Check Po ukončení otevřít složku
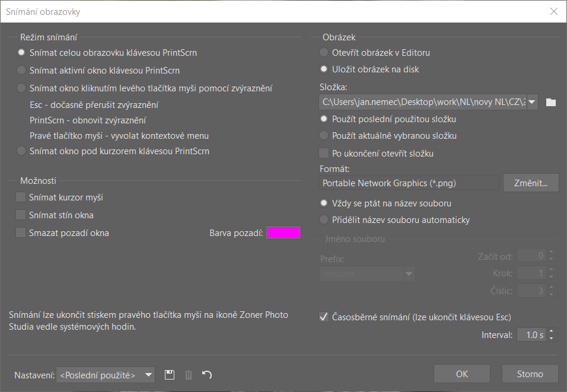 coord(324,154)
